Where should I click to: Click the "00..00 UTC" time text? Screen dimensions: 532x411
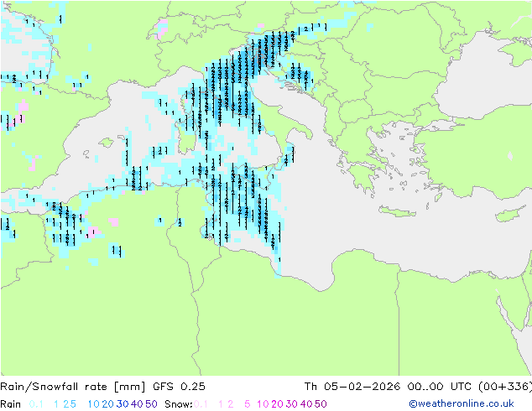[441, 387]
